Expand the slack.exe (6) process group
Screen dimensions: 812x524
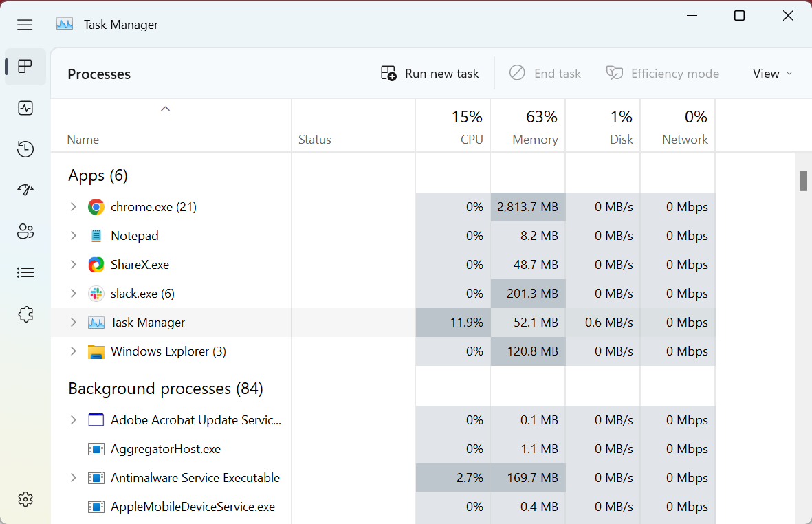pyautogui.click(x=74, y=294)
